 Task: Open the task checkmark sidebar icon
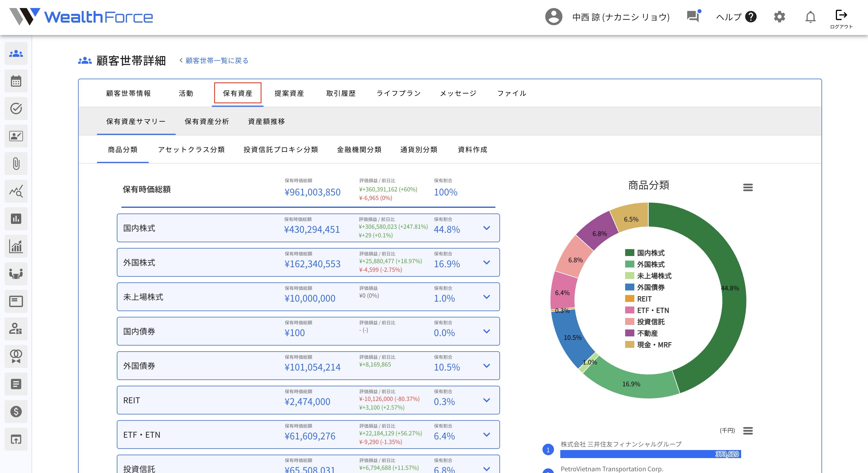pyautogui.click(x=16, y=108)
